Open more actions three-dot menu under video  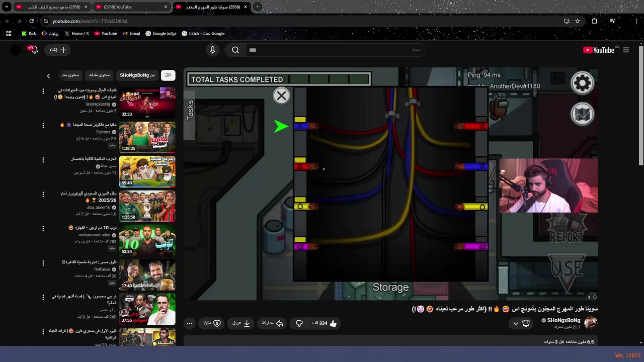[x=189, y=323]
